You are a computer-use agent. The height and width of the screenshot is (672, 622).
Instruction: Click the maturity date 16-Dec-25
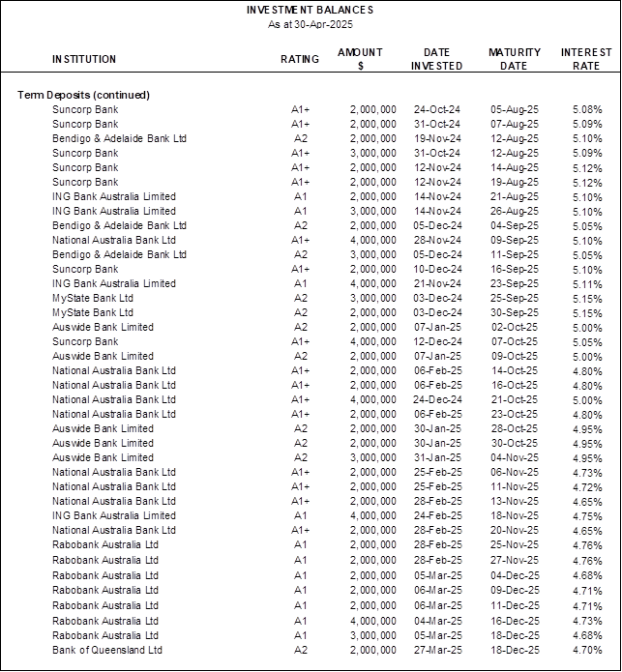(x=515, y=622)
